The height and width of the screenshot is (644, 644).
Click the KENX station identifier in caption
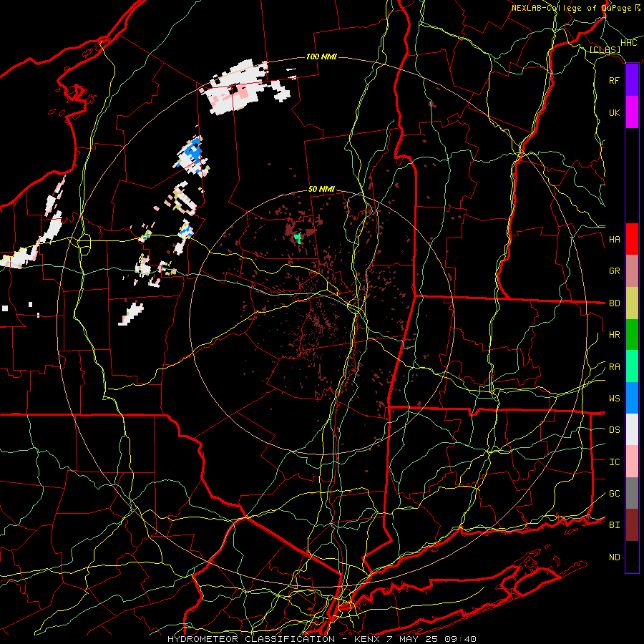[x=367, y=639]
